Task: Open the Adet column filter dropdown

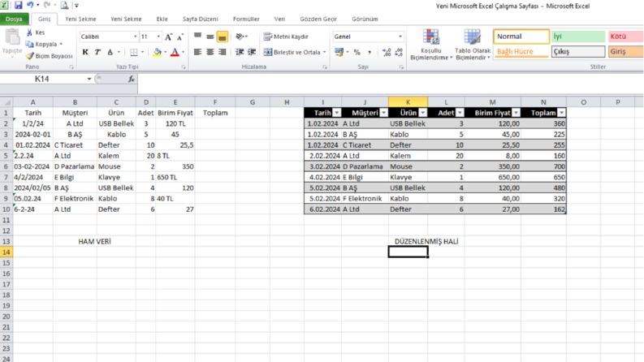Action: pos(460,113)
